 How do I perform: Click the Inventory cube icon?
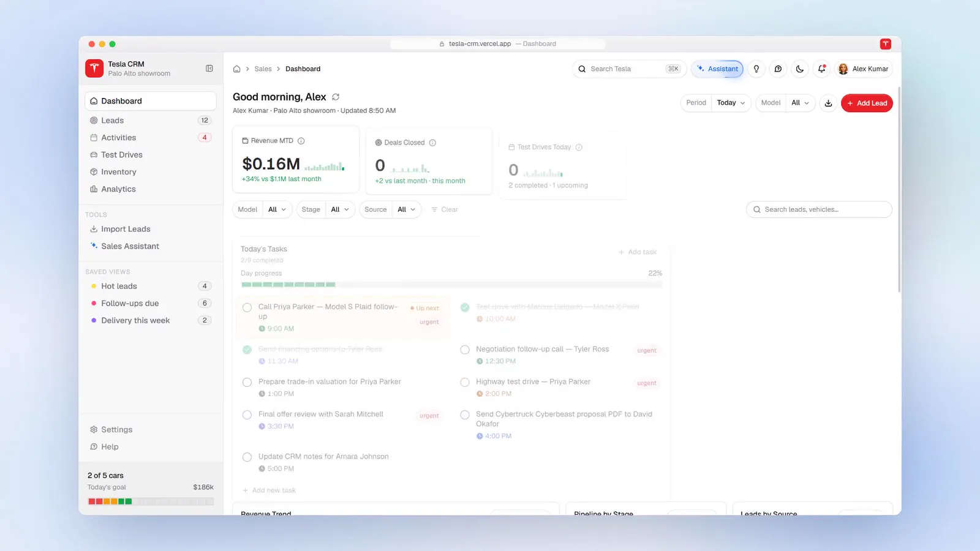94,172
